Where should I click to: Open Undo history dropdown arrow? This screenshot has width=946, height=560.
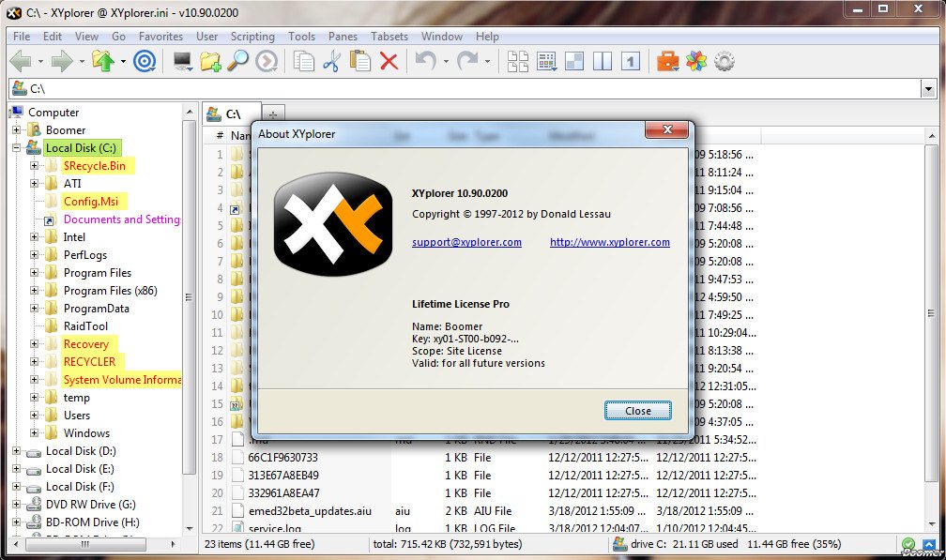pos(446,62)
